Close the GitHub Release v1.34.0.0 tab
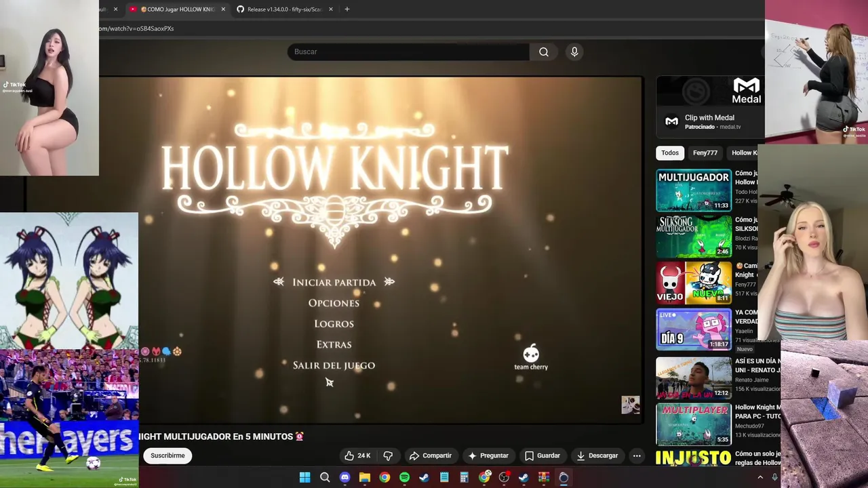This screenshot has height=488, width=868. (x=331, y=9)
